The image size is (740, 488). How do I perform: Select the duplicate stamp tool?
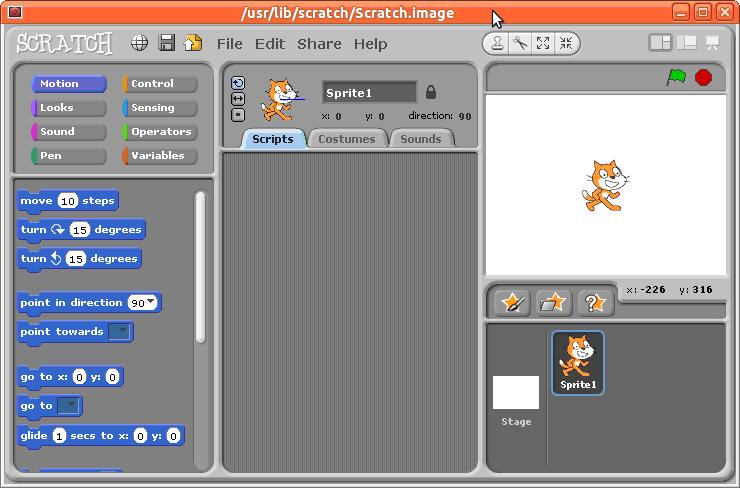coord(496,43)
